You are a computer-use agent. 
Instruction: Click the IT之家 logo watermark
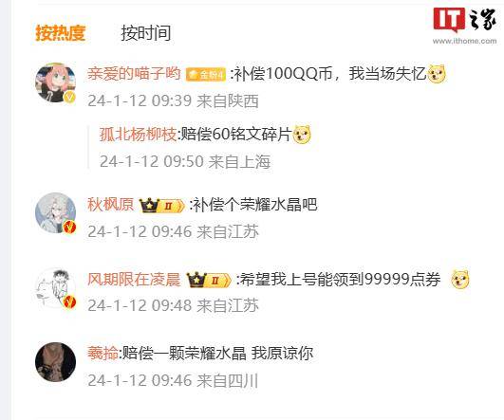pyautogui.click(x=464, y=20)
